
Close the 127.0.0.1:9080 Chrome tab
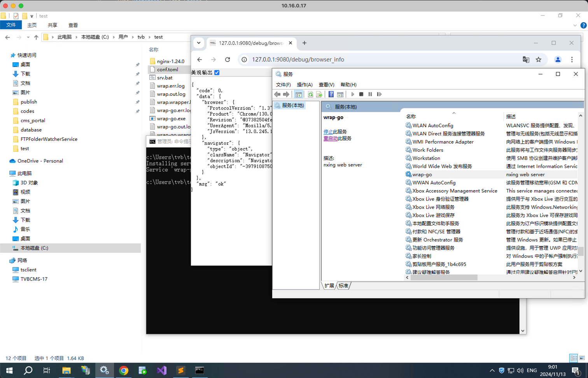coord(290,43)
